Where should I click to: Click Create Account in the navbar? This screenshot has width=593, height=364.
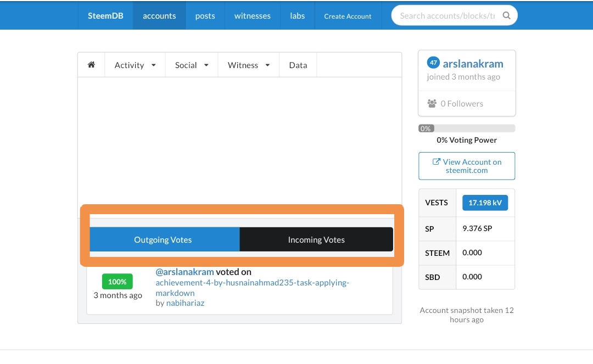348,16
